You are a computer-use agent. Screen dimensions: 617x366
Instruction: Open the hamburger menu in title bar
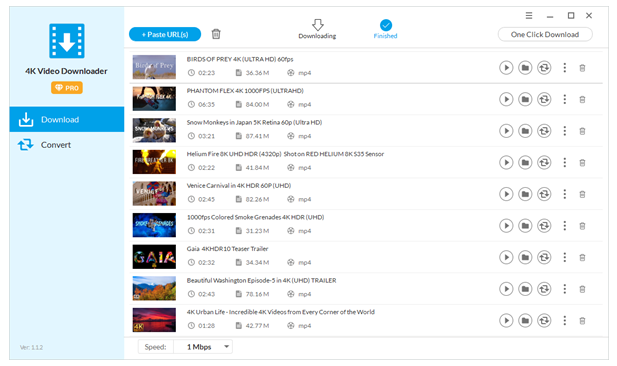(529, 16)
